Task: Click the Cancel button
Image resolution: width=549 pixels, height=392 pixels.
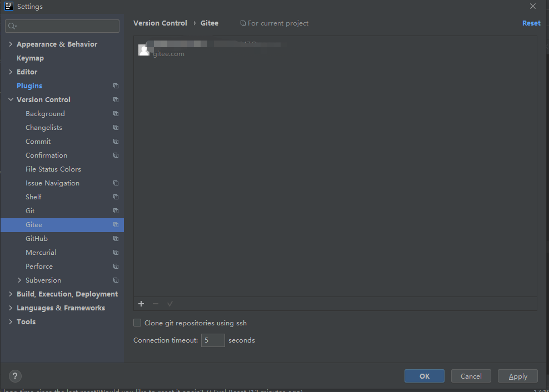Action: pos(471,376)
